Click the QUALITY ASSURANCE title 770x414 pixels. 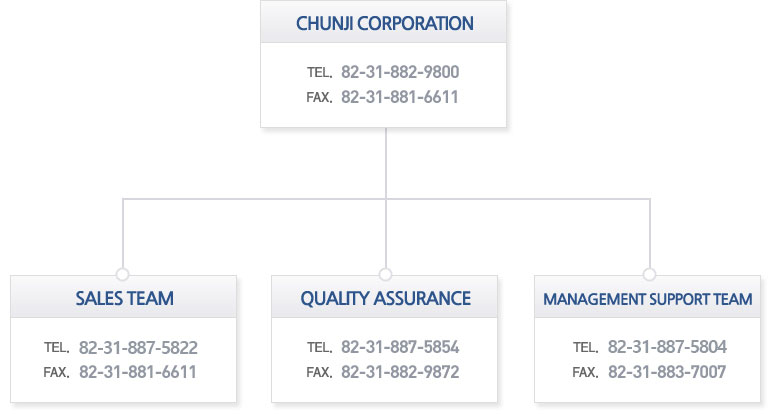pos(385,298)
